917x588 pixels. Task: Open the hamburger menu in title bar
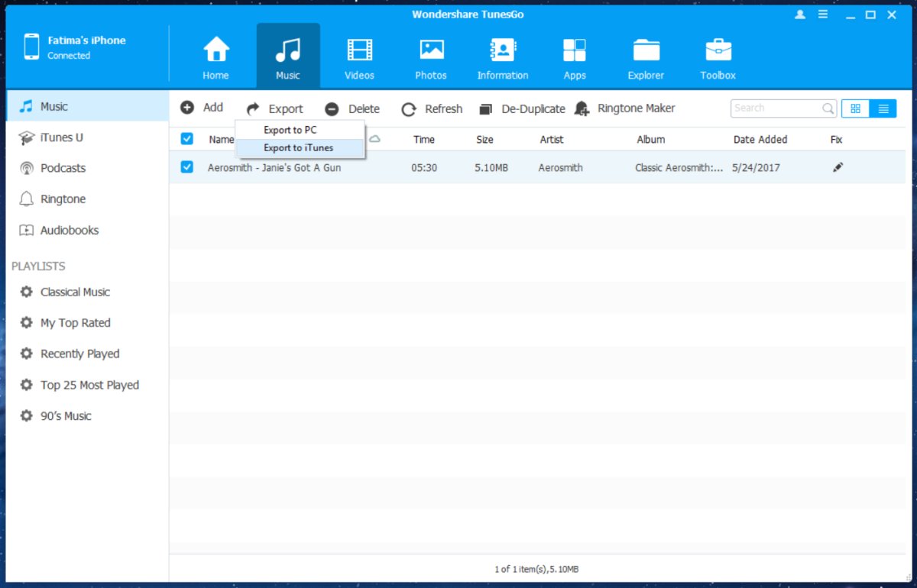823,15
